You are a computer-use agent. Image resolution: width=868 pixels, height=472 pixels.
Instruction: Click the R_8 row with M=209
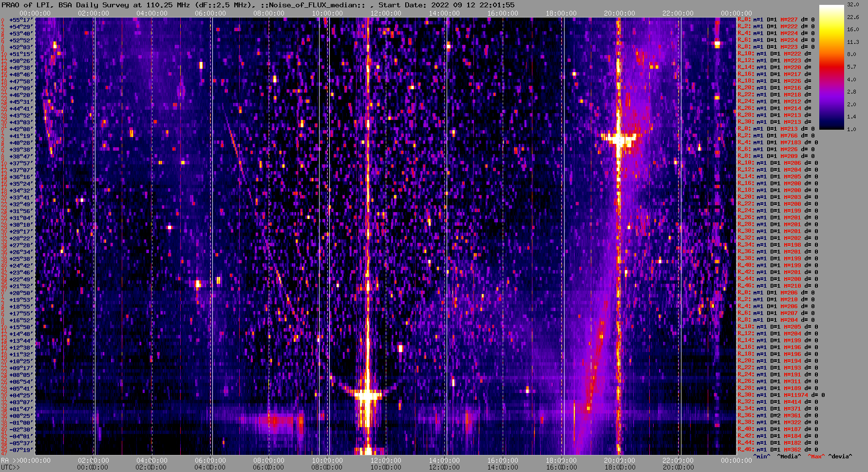pyautogui.click(x=776, y=156)
